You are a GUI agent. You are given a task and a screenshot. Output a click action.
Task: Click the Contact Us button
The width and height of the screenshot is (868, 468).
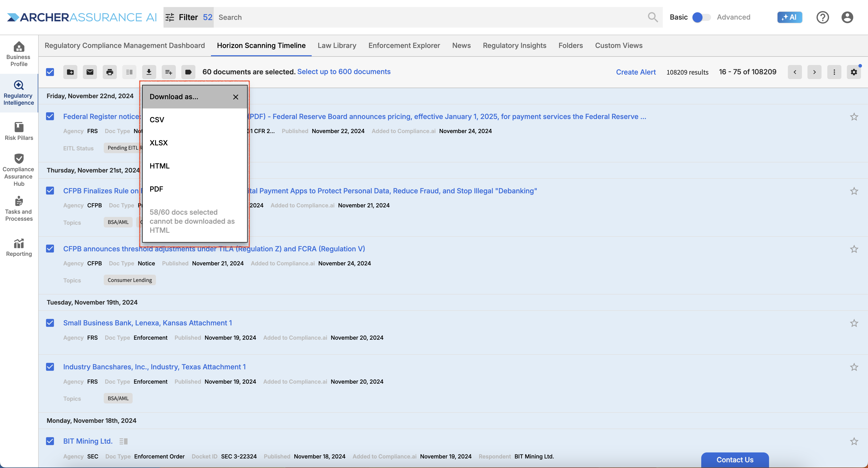point(735,459)
